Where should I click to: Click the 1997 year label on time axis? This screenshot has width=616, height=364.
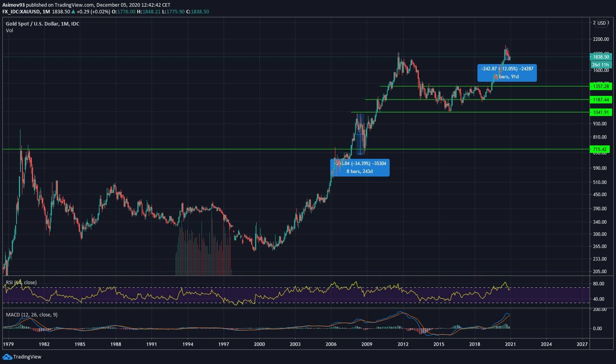coord(224,344)
